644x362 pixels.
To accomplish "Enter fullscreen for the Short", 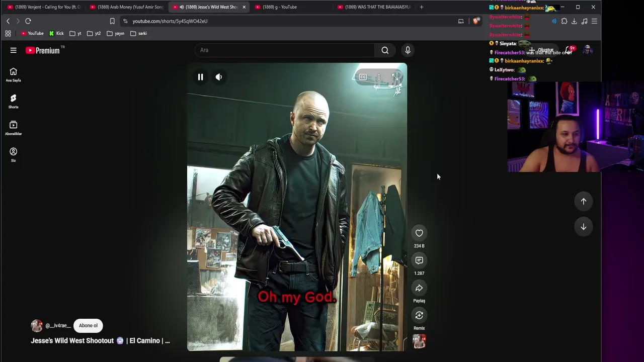I will 395,77.
